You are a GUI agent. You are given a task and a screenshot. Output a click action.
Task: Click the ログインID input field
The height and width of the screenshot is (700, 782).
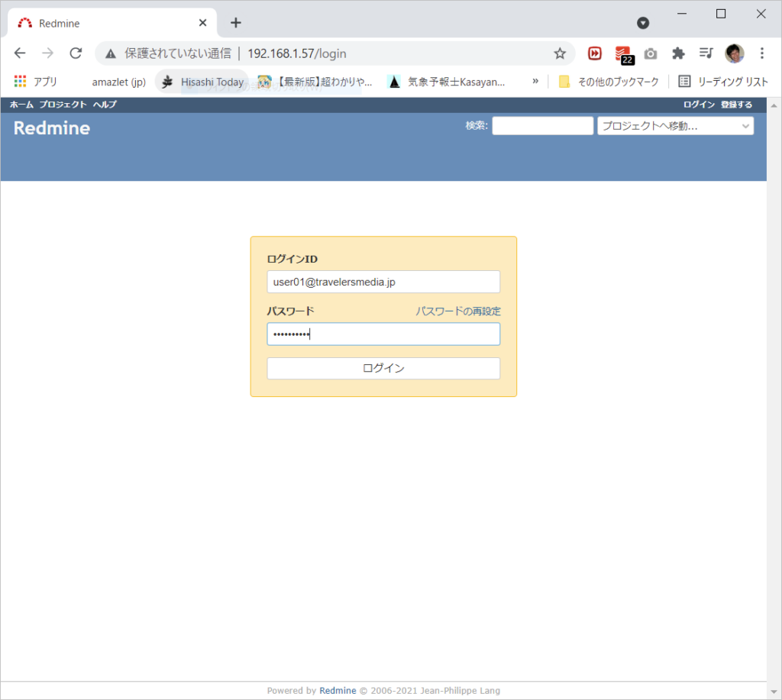point(383,282)
